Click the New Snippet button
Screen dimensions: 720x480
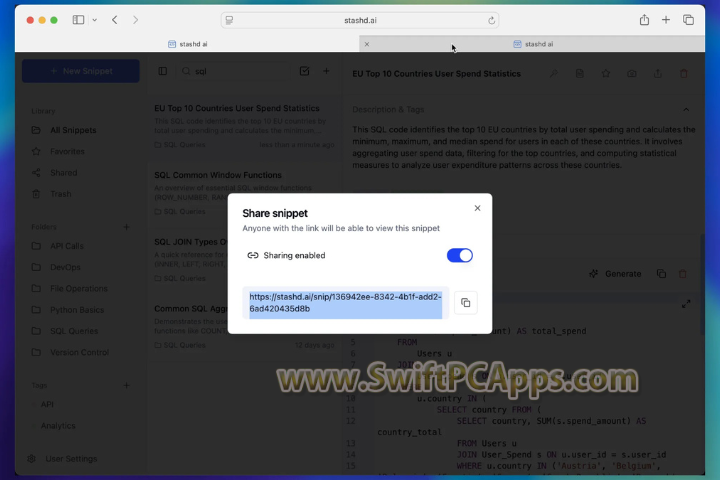coord(81,71)
